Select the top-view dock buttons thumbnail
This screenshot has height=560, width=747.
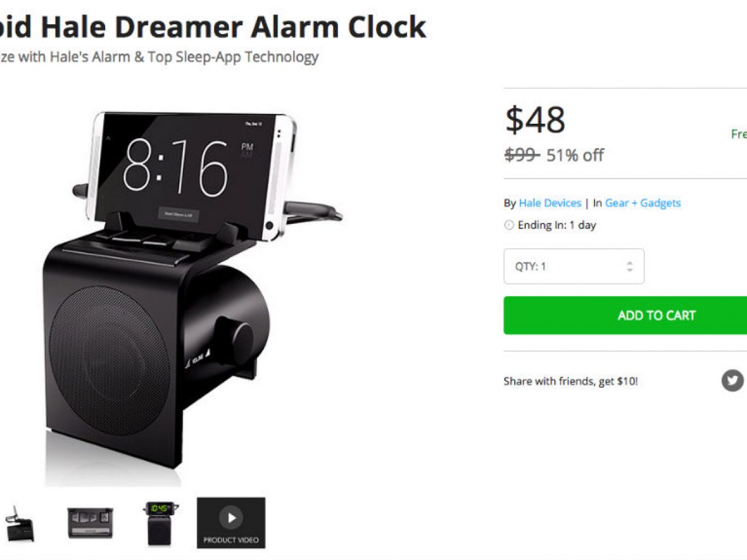90,523
